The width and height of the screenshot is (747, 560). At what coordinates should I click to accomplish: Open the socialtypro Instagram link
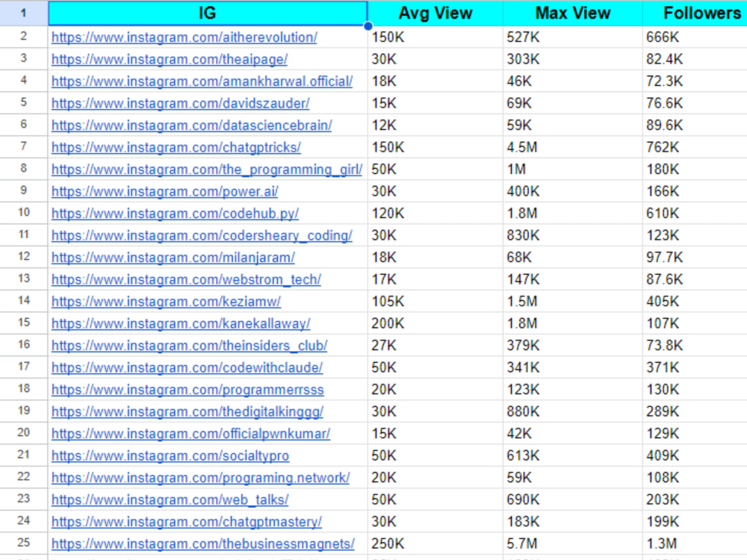[x=170, y=455]
